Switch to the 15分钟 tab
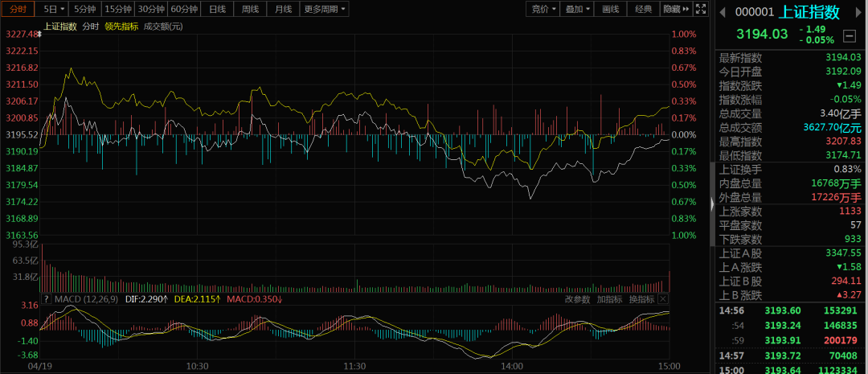The image size is (868, 374). click(x=118, y=9)
